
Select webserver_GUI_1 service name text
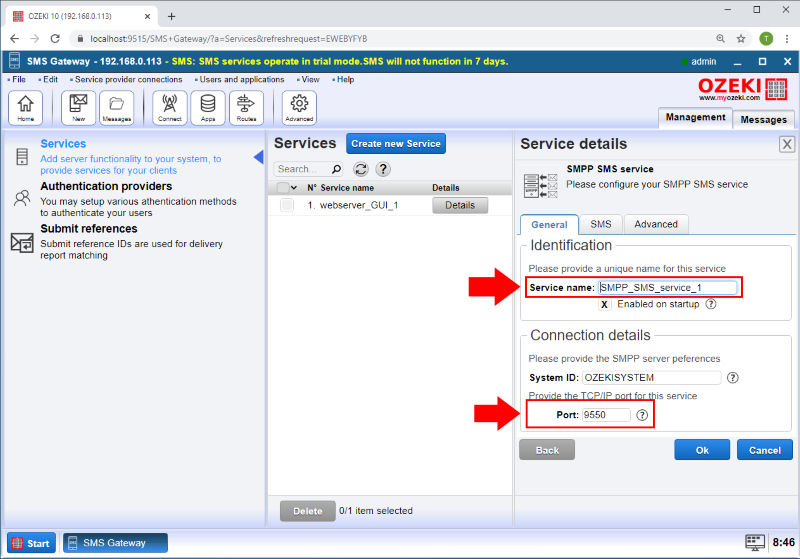[x=359, y=205]
